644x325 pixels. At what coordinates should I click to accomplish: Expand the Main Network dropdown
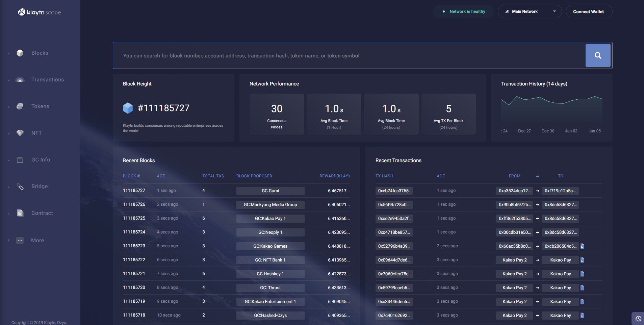554,11
